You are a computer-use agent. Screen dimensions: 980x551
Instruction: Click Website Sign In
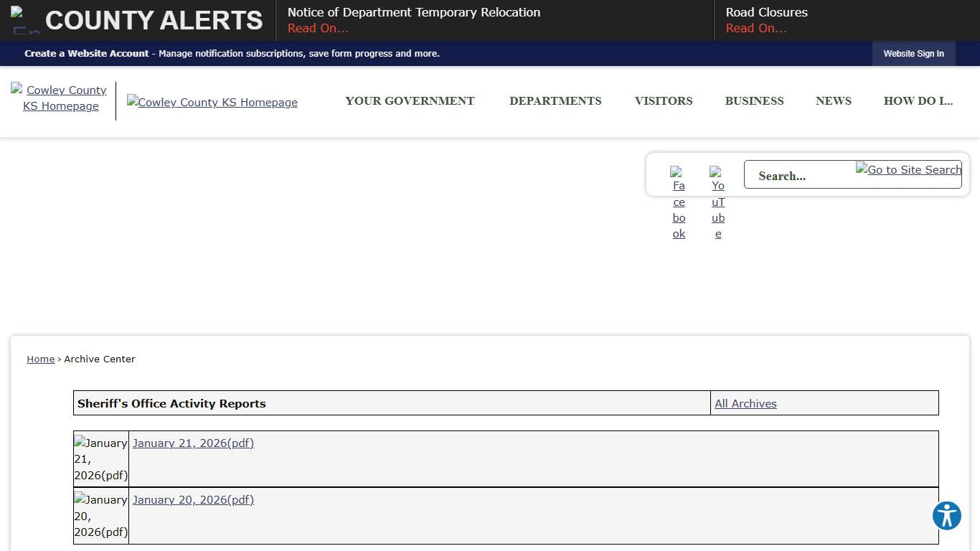pos(913,53)
